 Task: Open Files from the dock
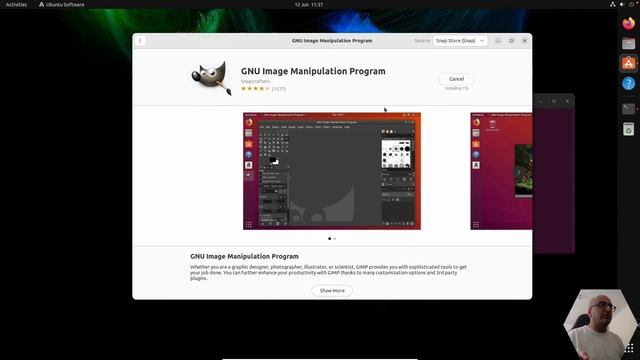tap(629, 43)
